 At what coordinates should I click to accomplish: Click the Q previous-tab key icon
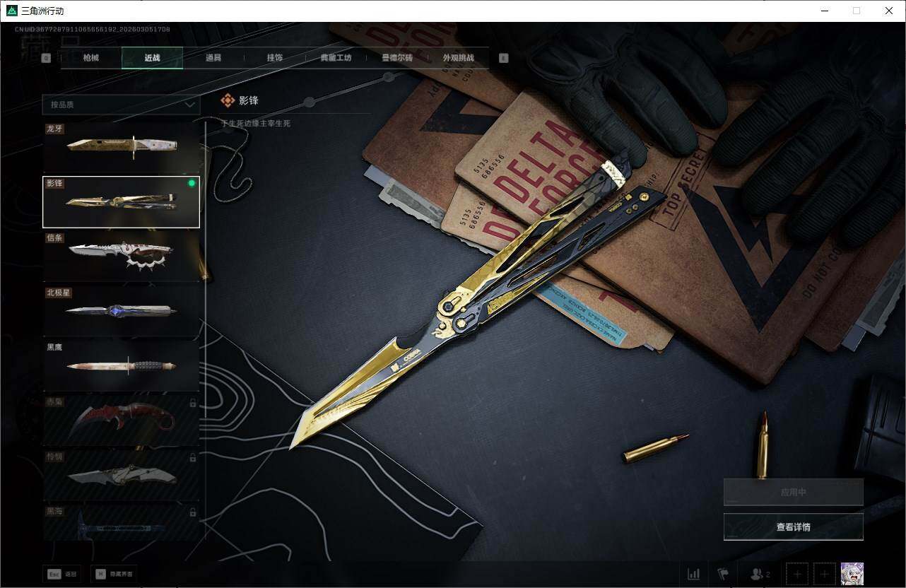coord(46,59)
